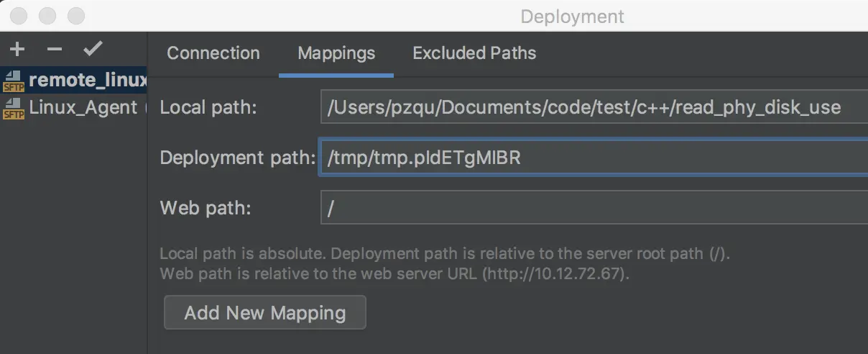This screenshot has width=868, height=354.
Task: Click the SFTP icon beside remote_linux
Action: 13,81
